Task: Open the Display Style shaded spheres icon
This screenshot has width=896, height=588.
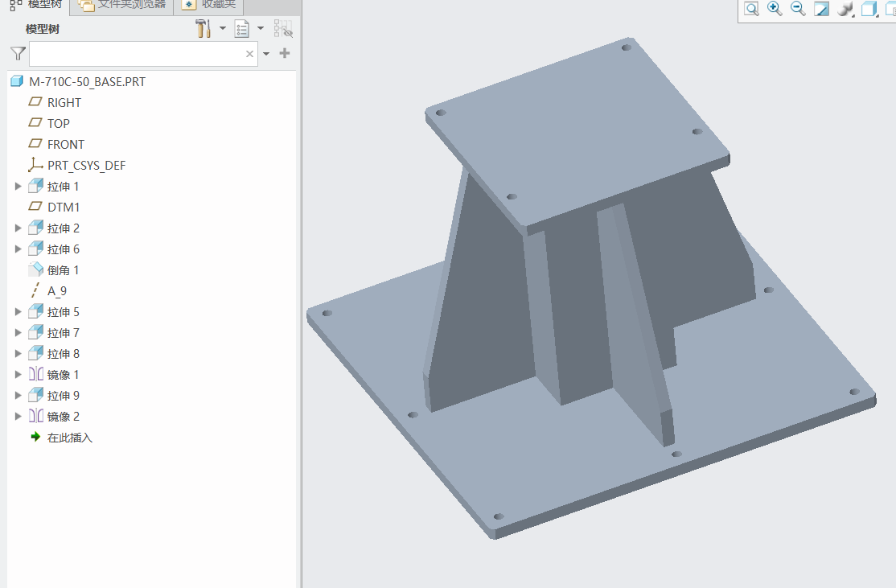Action: pyautogui.click(x=845, y=9)
